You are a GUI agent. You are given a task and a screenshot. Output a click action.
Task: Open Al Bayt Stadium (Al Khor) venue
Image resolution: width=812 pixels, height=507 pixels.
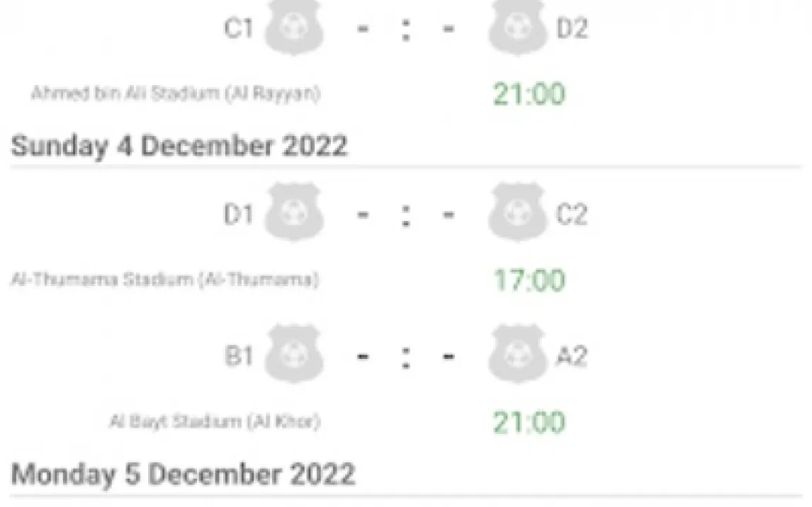click(x=215, y=422)
